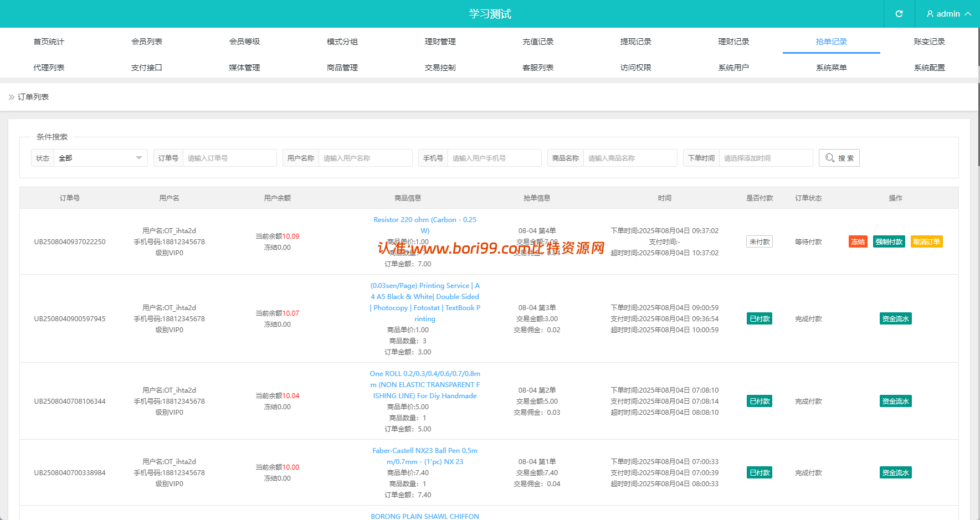Click the 订单号 column header
This screenshot has width=980, height=520.
click(x=70, y=198)
